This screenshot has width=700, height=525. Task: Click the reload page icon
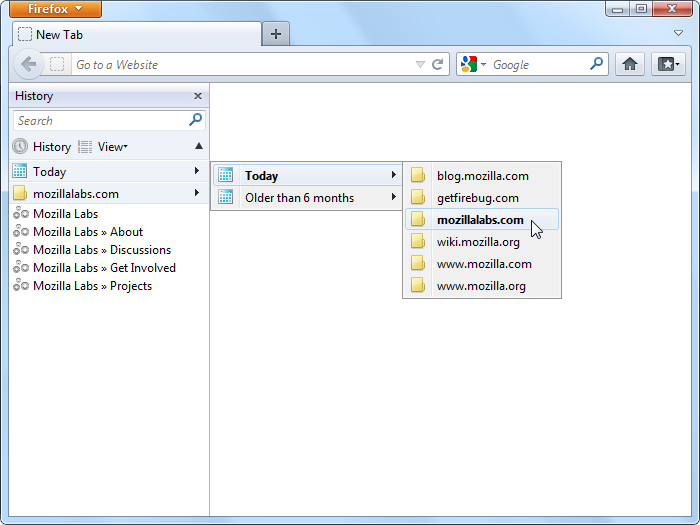coord(437,64)
